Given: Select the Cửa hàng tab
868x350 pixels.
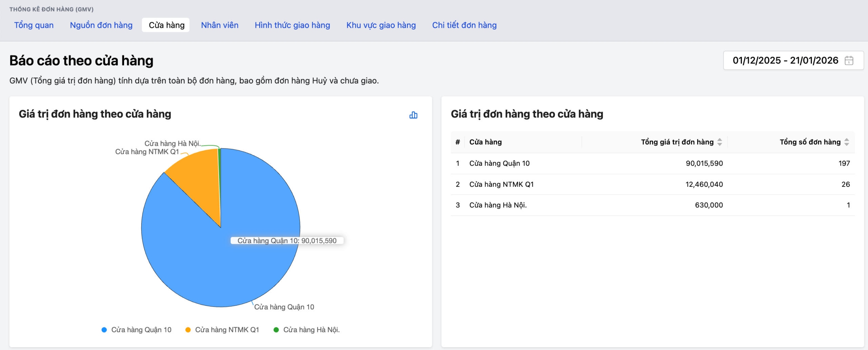Looking at the screenshot, I should coord(166,25).
